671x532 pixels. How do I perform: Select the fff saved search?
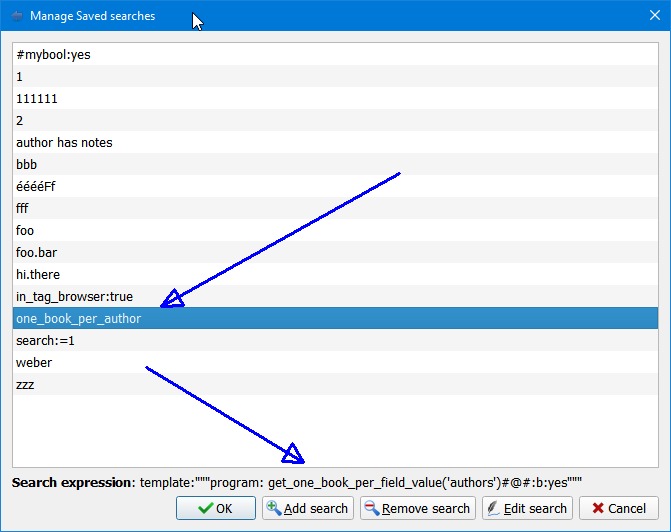(x=335, y=208)
